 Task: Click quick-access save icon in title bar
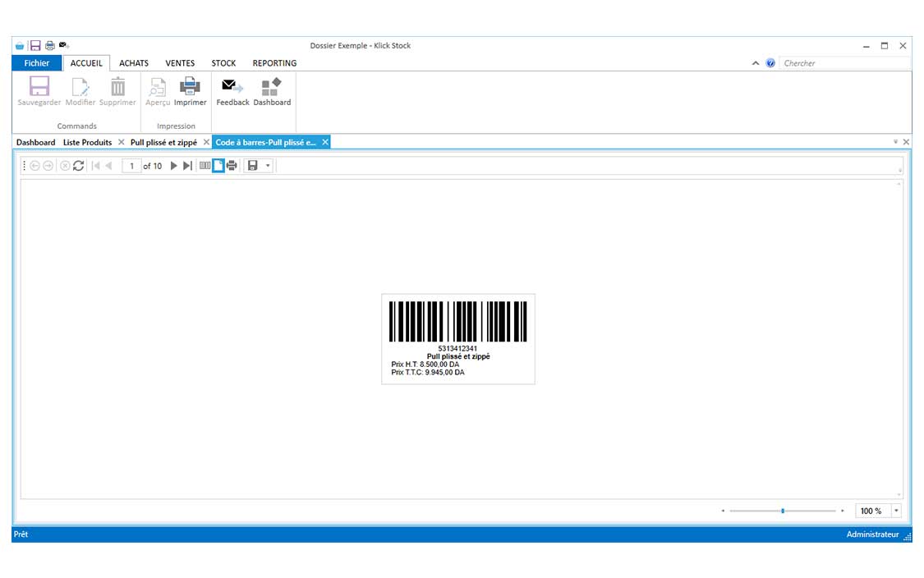coord(35,45)
